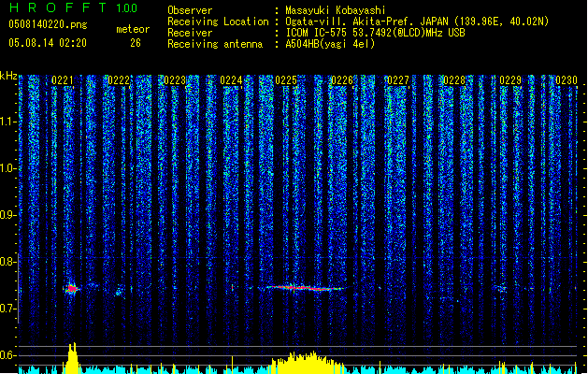Click the 0225 time marker
588x374 pixels.
pos(286,80)
